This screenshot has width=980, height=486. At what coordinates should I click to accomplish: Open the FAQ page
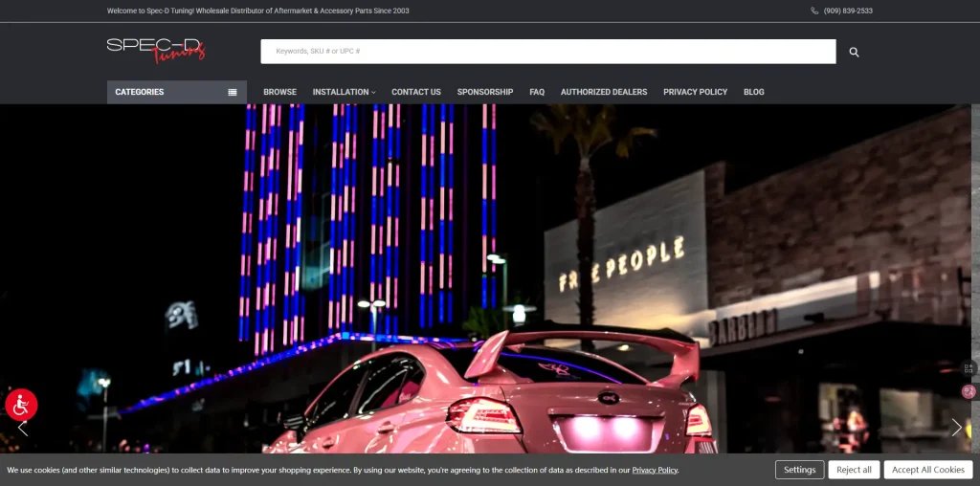coord(537,92)
